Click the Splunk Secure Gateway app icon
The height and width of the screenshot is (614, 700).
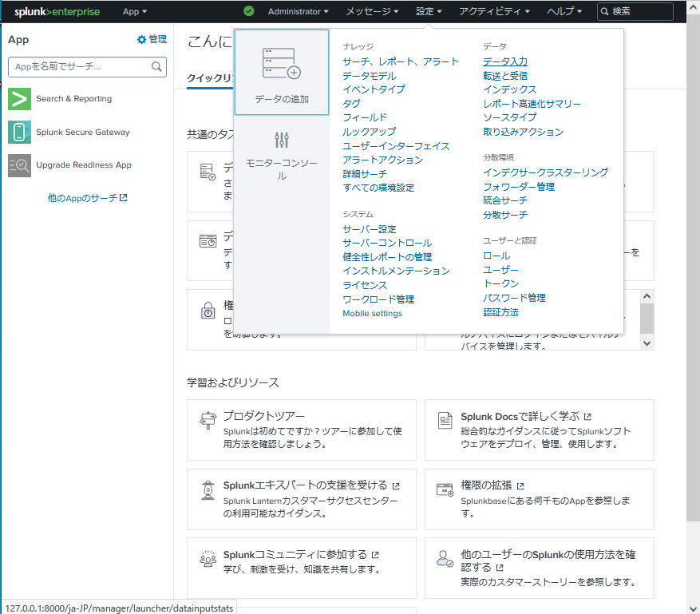[x=20, y=133]
